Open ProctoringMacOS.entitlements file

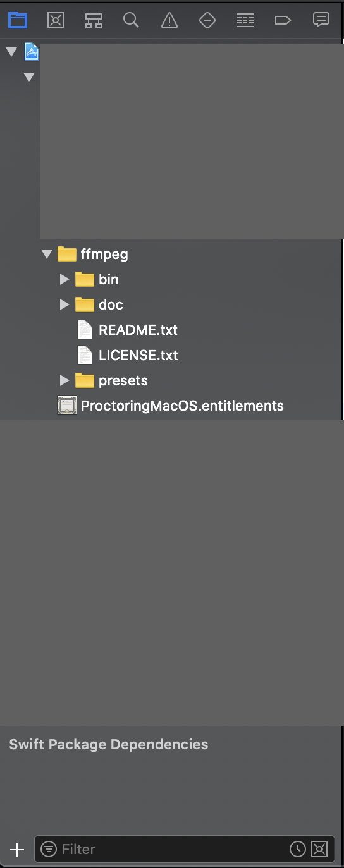coord(182,406)
